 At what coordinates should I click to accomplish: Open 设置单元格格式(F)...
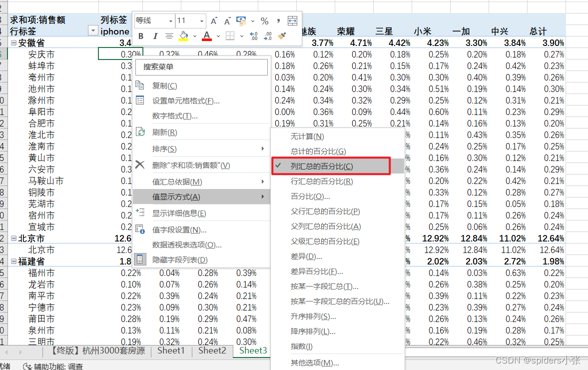186,100
